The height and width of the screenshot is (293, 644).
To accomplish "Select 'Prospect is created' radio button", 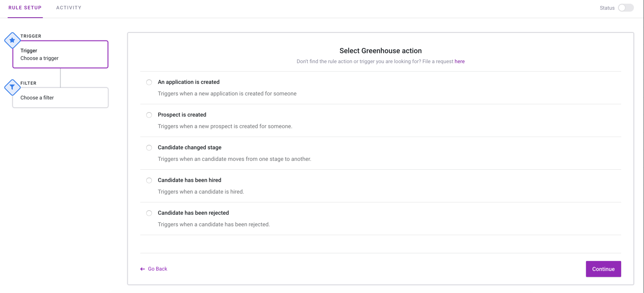I will [149, 115].
